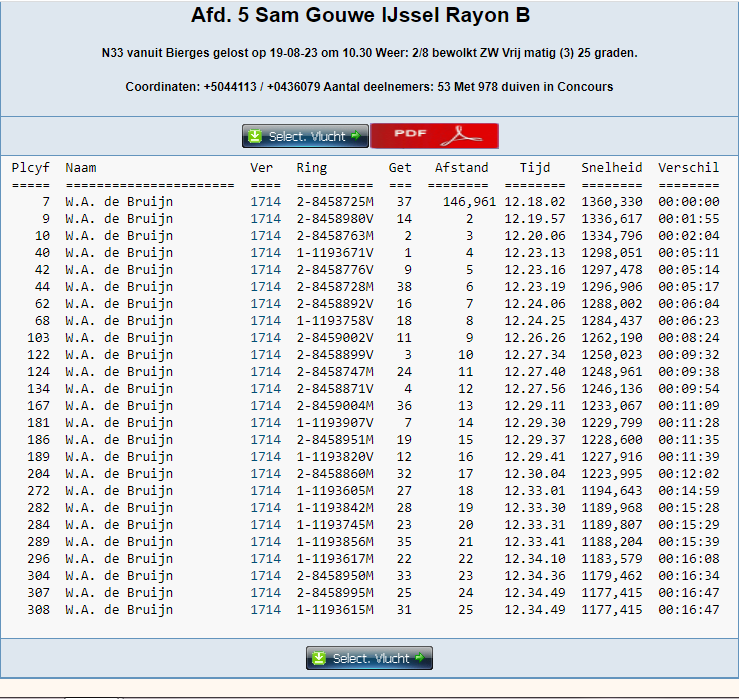Open Ver link 1714 in row Plcyf 167
This screenshot has width=739, height=699.
point(265,405)
